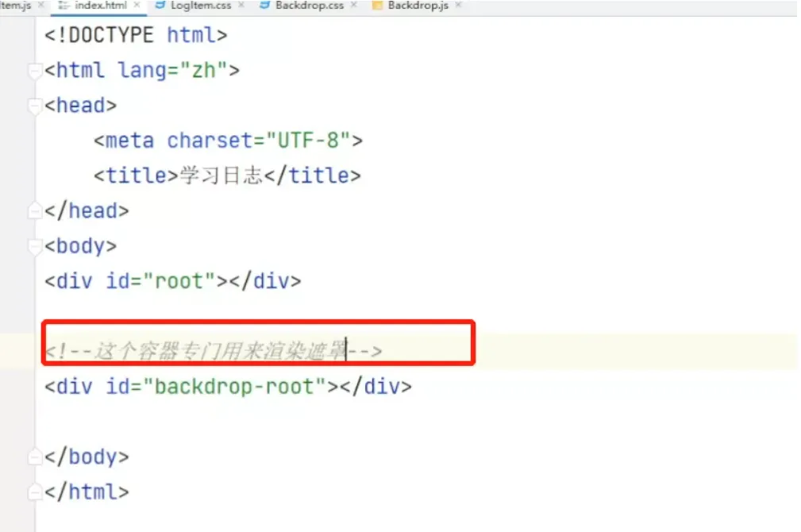Click the CSS file icon on Backdrop.css tab
This screenshot has height=532, width=801.
coord(264,5)
